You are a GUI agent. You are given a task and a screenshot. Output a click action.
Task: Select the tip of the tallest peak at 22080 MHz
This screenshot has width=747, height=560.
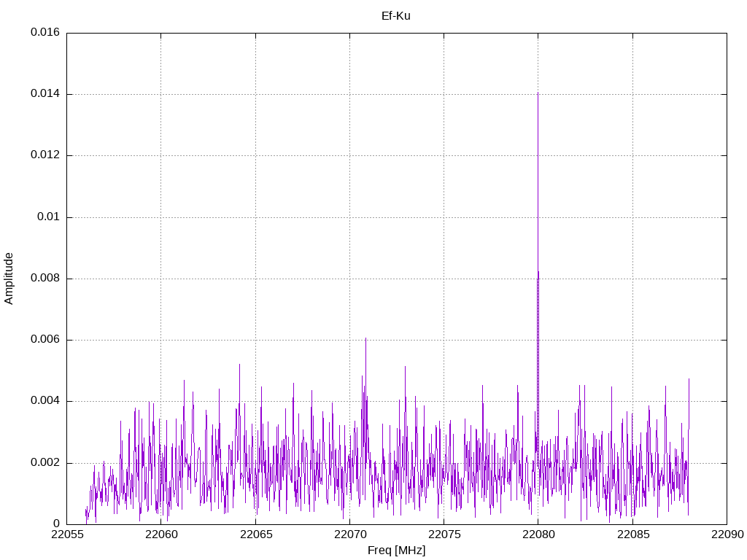tap(538, 93)
